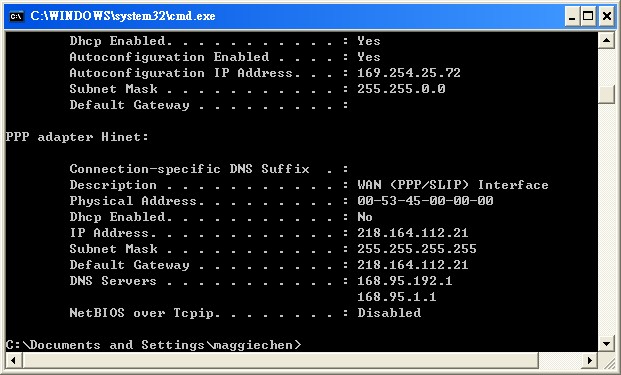
Task: Click the 'WAN (PPP/SLIP) Interface' description
Action: point(453,185)
